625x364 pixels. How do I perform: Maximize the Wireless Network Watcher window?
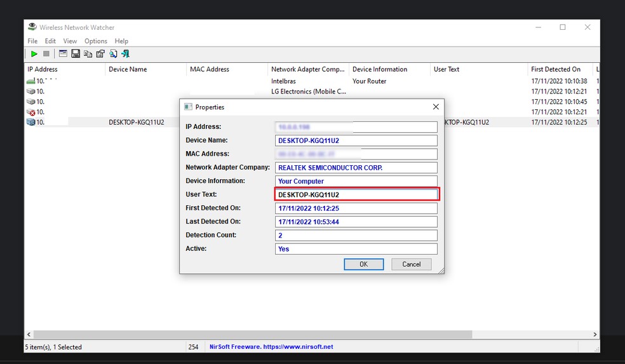pyautogui.click(x=562, y=27)
